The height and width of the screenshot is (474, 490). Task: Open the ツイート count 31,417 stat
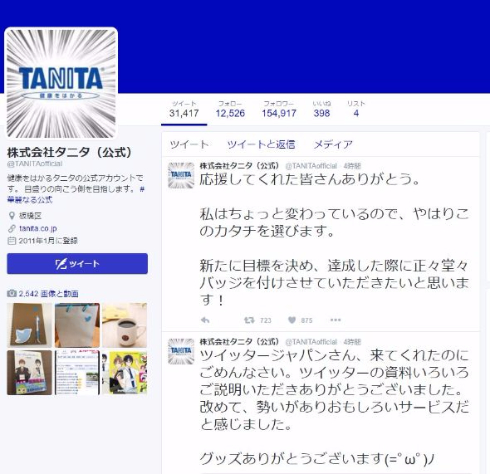click(x=184, y=109)
